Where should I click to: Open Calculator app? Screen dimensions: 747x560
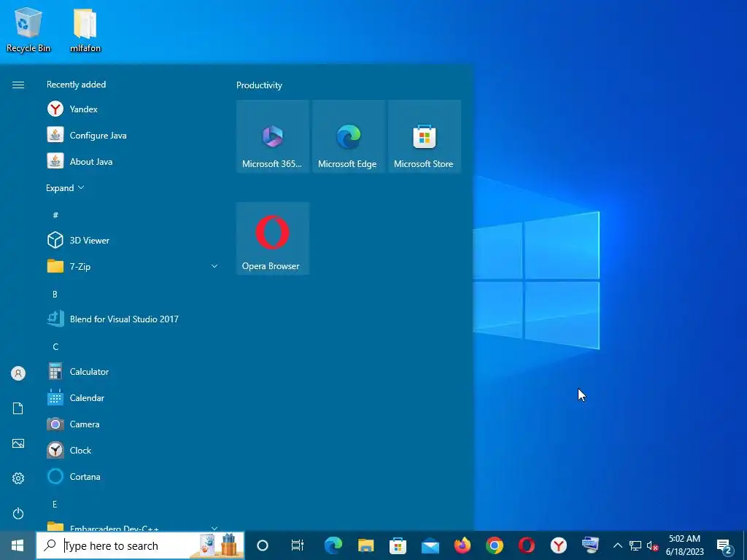132,371
